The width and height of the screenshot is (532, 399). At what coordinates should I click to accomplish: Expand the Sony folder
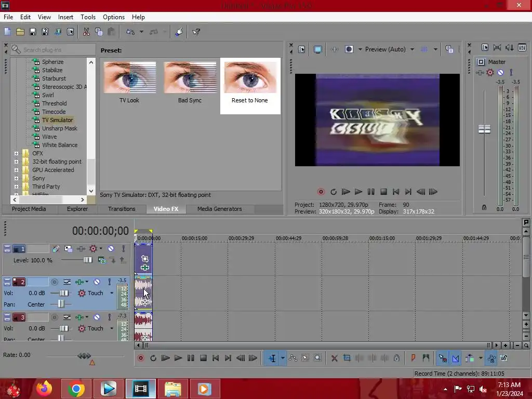(x=16, y=179)
